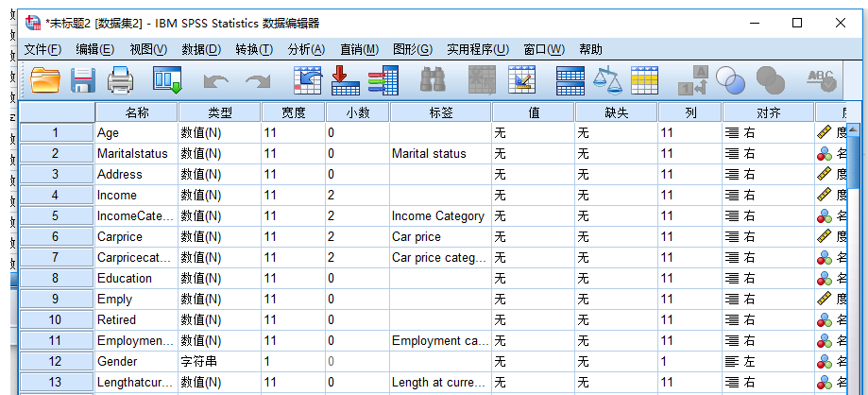
Task: Click the Weight cases scale icon
Action: tap(607, 79)
